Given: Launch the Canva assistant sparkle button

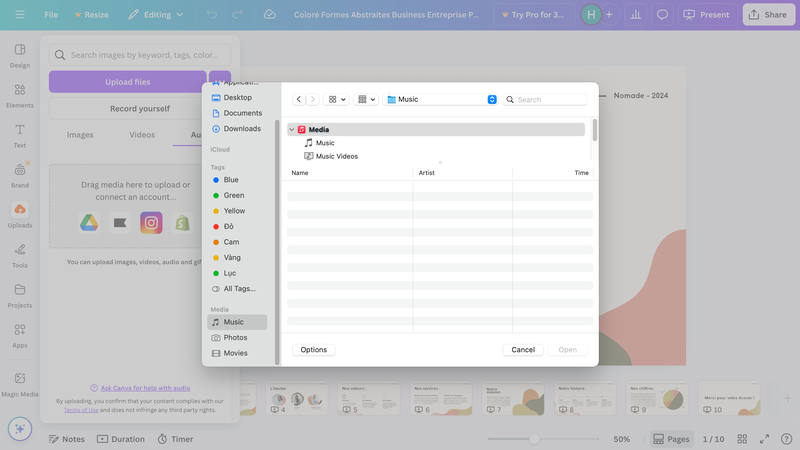Looking at the screenshot, I should (x=20, y=429).
